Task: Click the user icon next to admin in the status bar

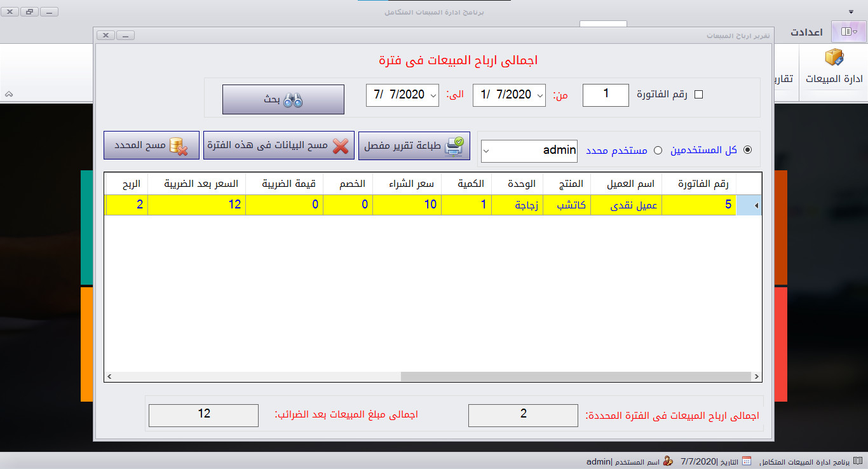Action: pyautogui.click(x=667, y=461)
